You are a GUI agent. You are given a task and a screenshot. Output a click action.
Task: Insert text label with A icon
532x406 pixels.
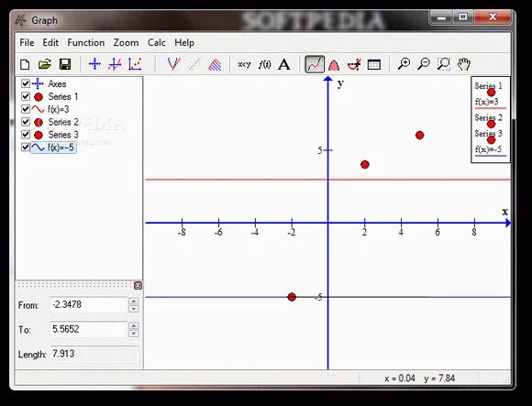click(x=284, y=64)
